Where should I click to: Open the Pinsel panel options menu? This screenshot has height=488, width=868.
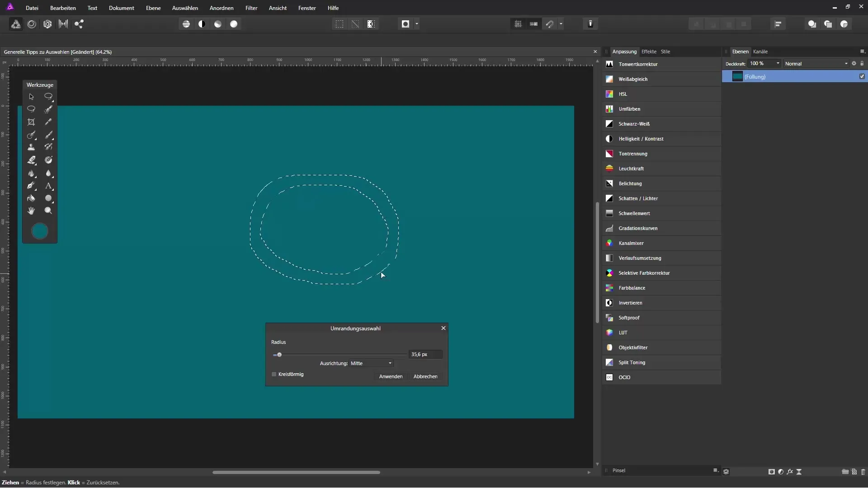point(715,470)
